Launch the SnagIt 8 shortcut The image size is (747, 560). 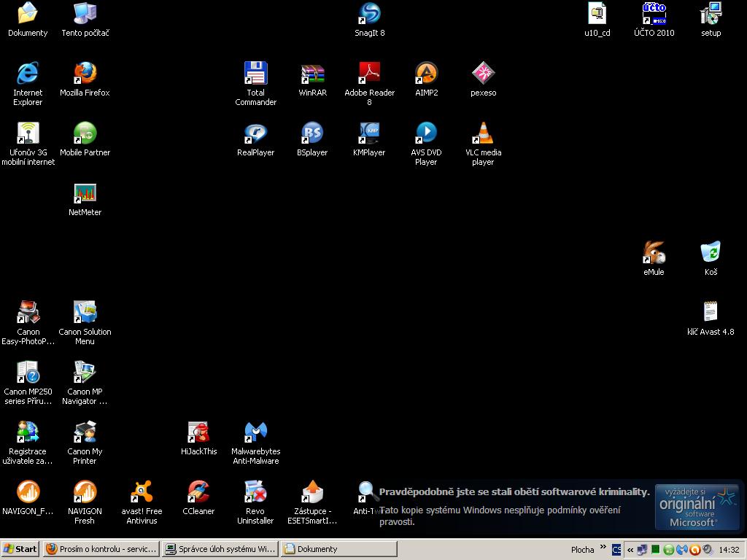pos(369,13)
